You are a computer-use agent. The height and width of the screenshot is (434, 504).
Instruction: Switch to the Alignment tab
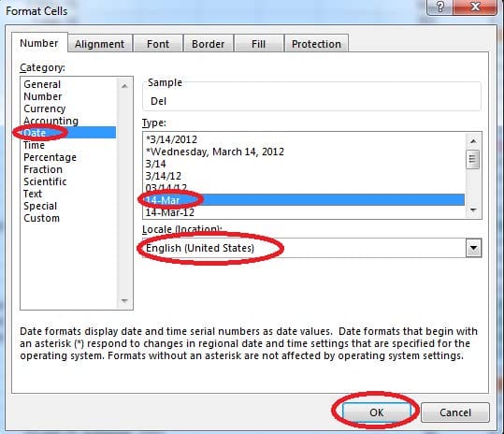[100, 44]
